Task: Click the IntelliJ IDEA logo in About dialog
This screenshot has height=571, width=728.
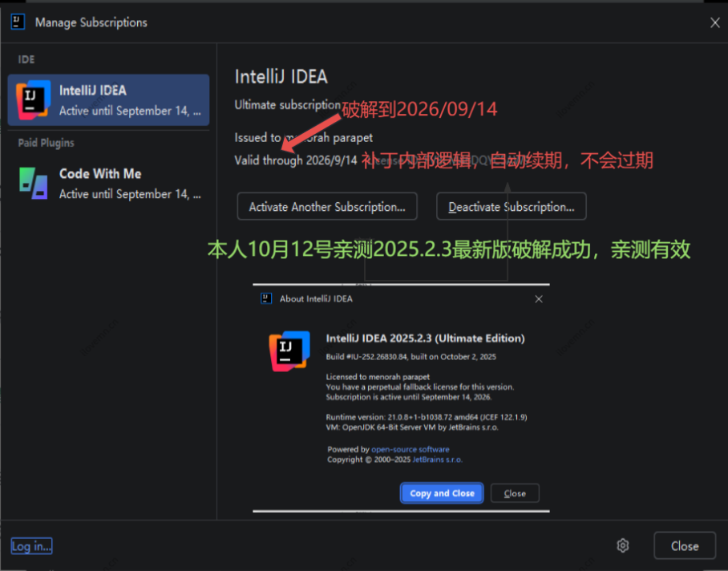Action: click(x=289, y=349)
